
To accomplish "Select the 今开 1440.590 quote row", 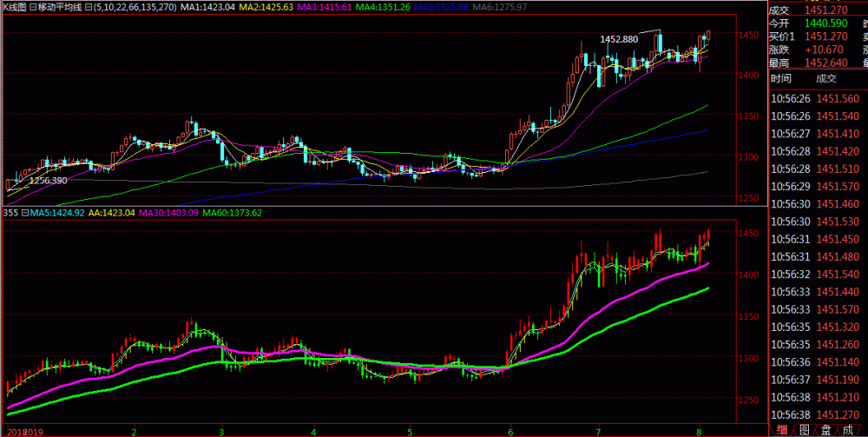I will click(816, 23).
